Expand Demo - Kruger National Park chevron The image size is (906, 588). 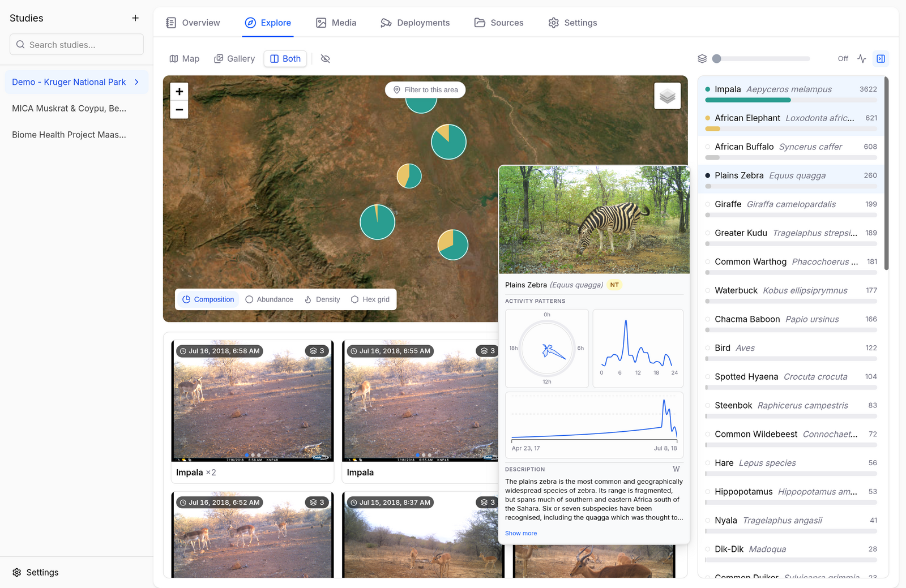click(x=137, y=82)
